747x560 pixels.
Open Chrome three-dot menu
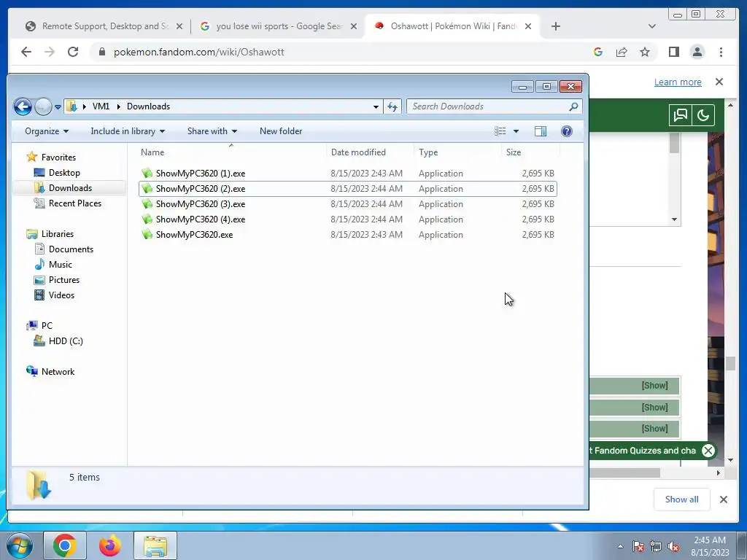coord(721,52)
